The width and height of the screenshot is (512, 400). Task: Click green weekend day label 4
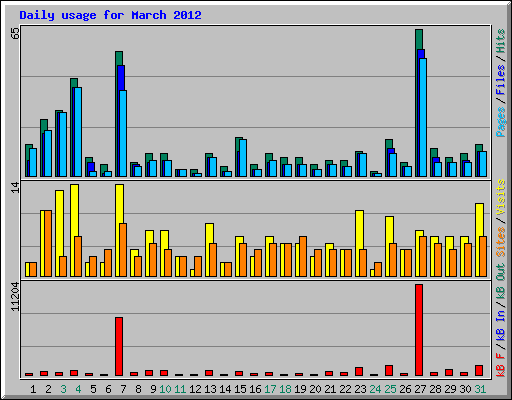[x=78, y=389]
